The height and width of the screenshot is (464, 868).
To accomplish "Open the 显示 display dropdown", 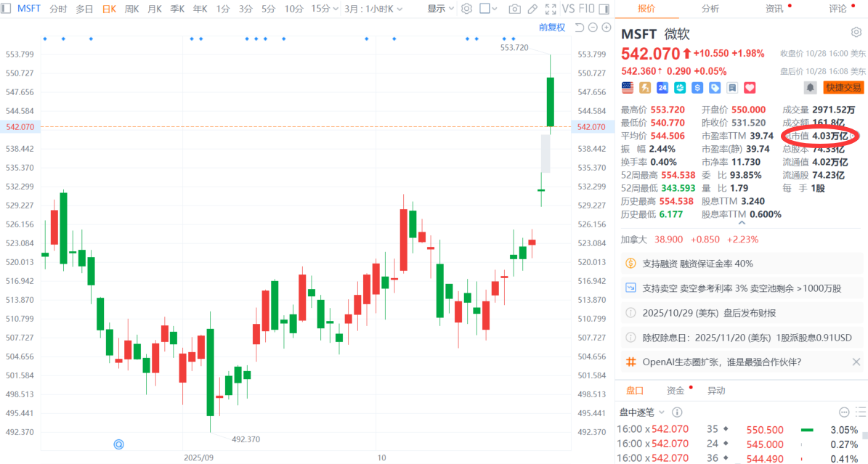I will (x=441, y=9).
